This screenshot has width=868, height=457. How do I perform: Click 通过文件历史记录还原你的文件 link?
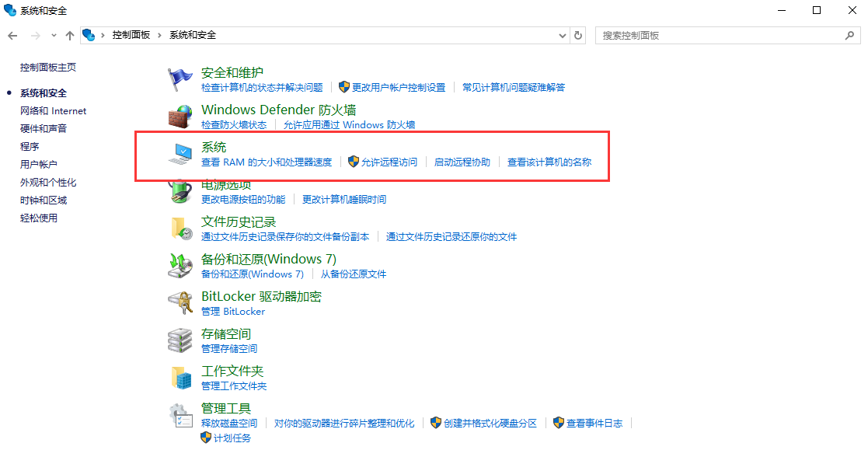(x=451, y=237)
